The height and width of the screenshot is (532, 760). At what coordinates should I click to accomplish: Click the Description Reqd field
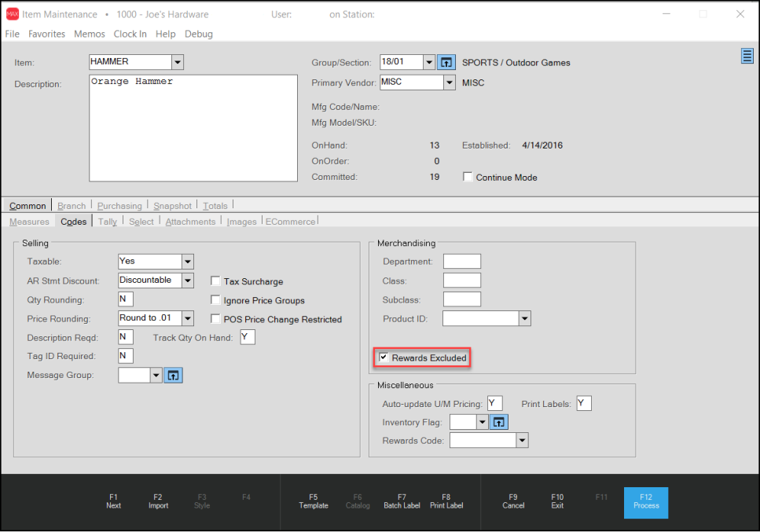pyautogui.click(x=126, y=337)
